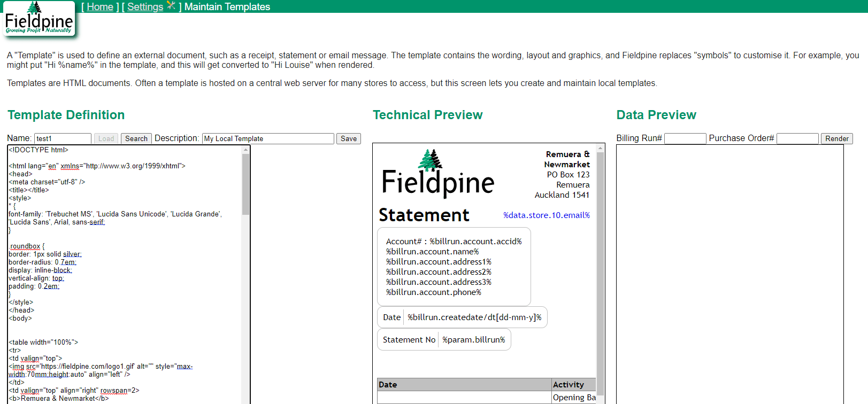Click the Data Preview heading
868x404 pixels.
pyautogui.click(x=656, y=115)
